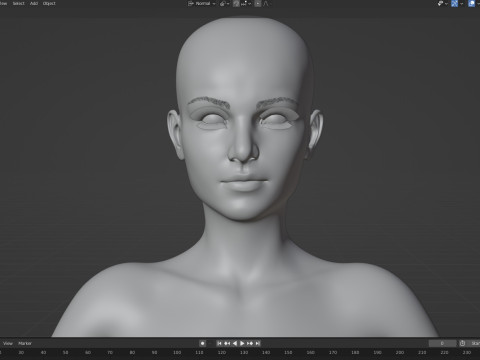Click frame 90 on timeline ruler
Image resolution: width=480 pixels, height=360 pixels.
pos(154,353)
